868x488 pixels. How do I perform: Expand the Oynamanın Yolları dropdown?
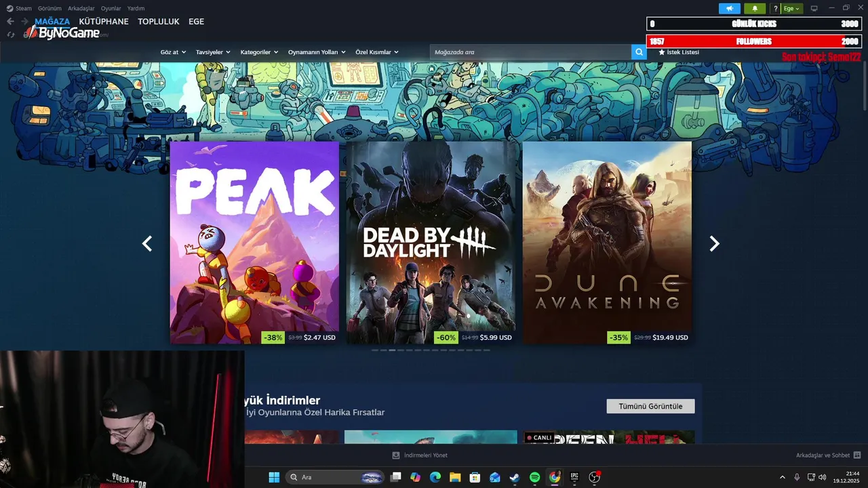click(x=317, y=52)
